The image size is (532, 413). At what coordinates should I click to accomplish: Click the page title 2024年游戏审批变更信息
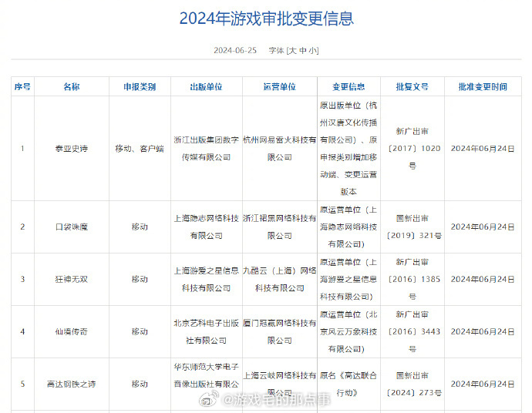266,18
